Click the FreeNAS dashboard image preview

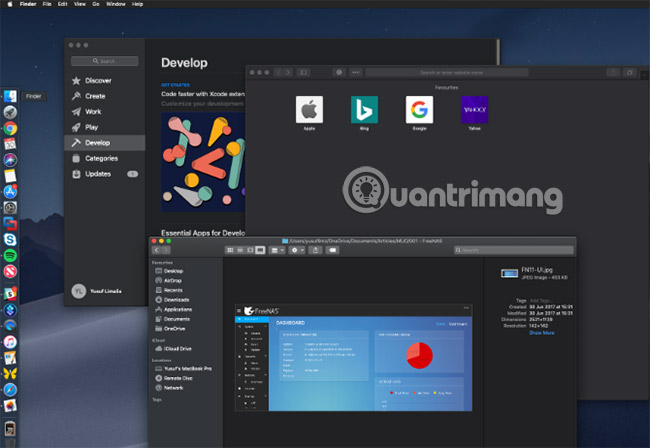pos(353,358)
